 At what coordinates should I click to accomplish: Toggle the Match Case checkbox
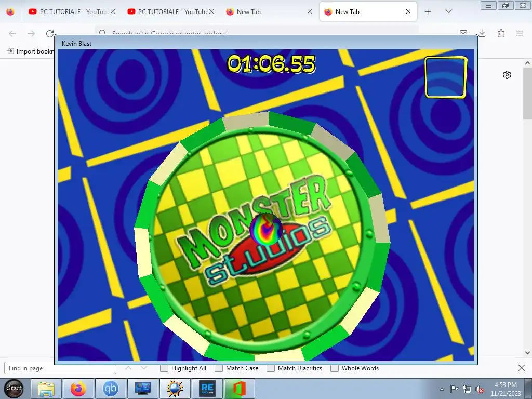coord(219,368)
